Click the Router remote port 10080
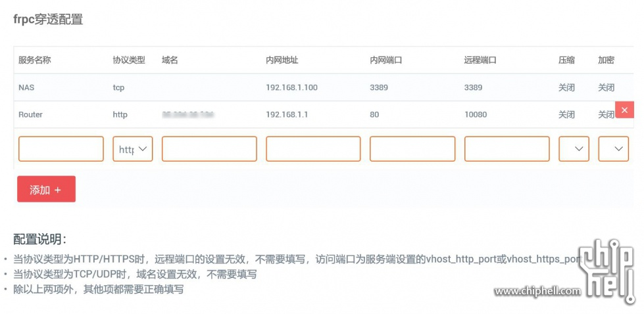The width and height of the screenshot is (644, 314). (x=476, y=114)
